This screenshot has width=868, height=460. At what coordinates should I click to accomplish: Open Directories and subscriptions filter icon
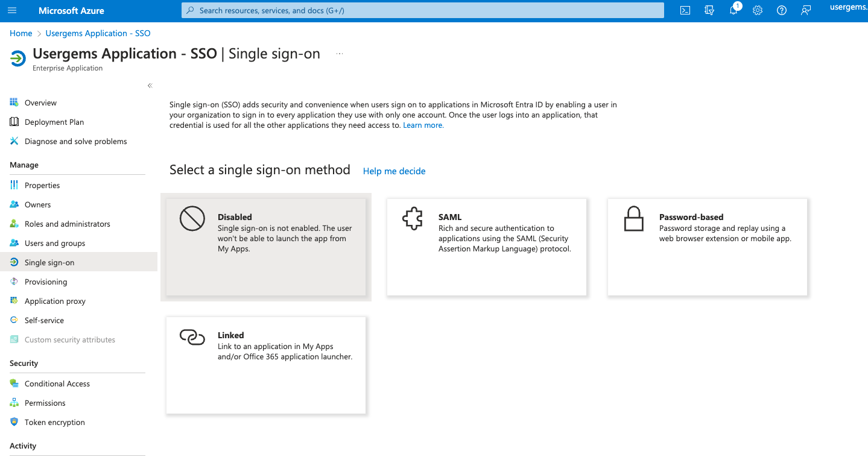click(x=709, y=10)
